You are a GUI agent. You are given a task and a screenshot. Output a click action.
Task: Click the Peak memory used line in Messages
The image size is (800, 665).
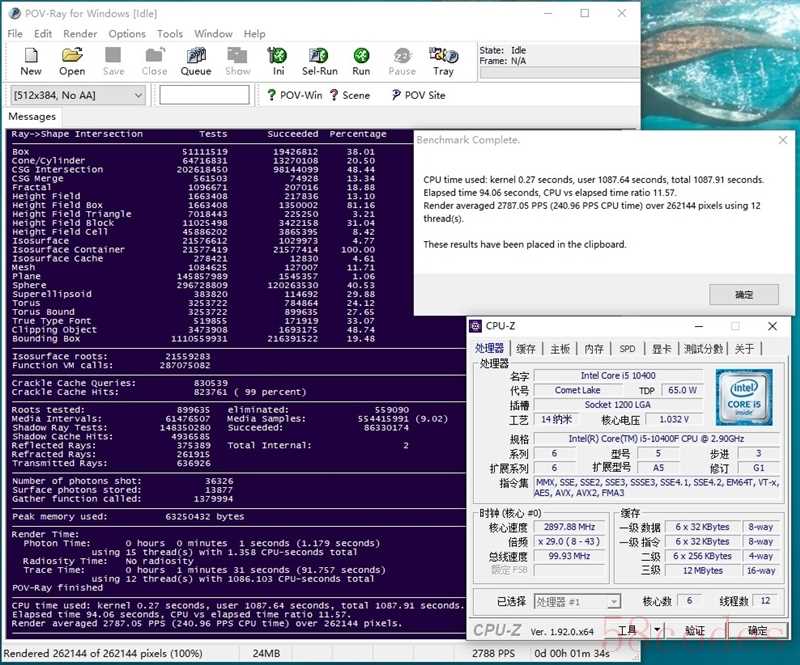click(128, 516)
